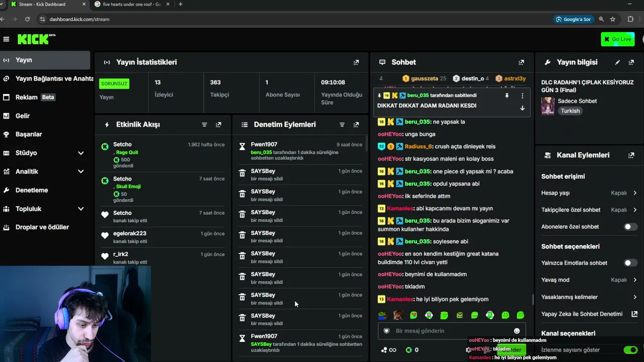Open the Denetim Eylemleri filter icon

point(342,125)
